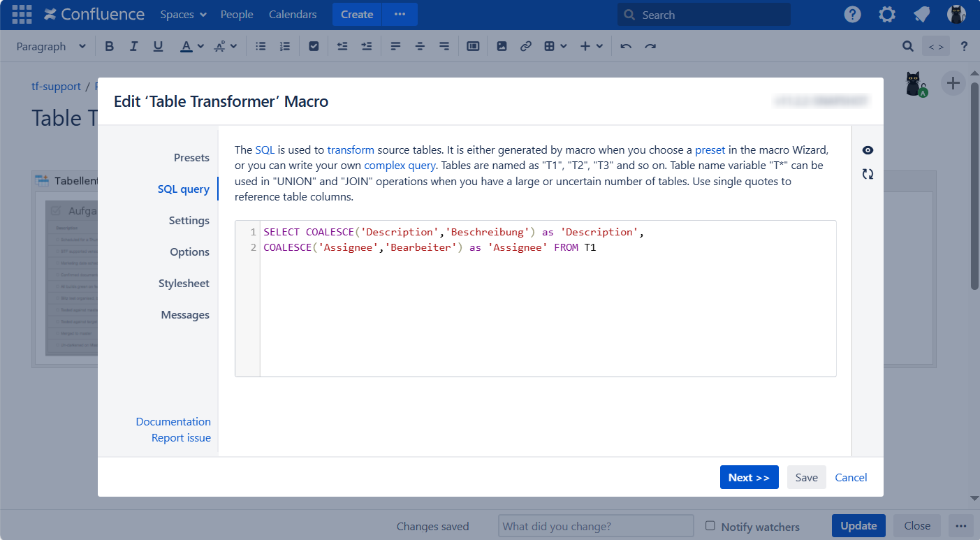Center align the text
Viewport: 980px width, 540px height.
tap(420, 46)
